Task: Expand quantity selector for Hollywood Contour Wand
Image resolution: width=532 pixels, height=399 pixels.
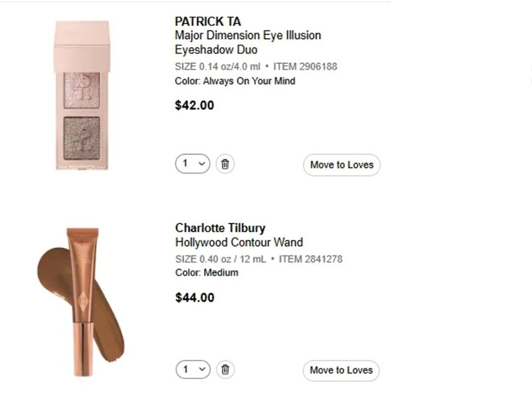Action: (x=193, y=370)
